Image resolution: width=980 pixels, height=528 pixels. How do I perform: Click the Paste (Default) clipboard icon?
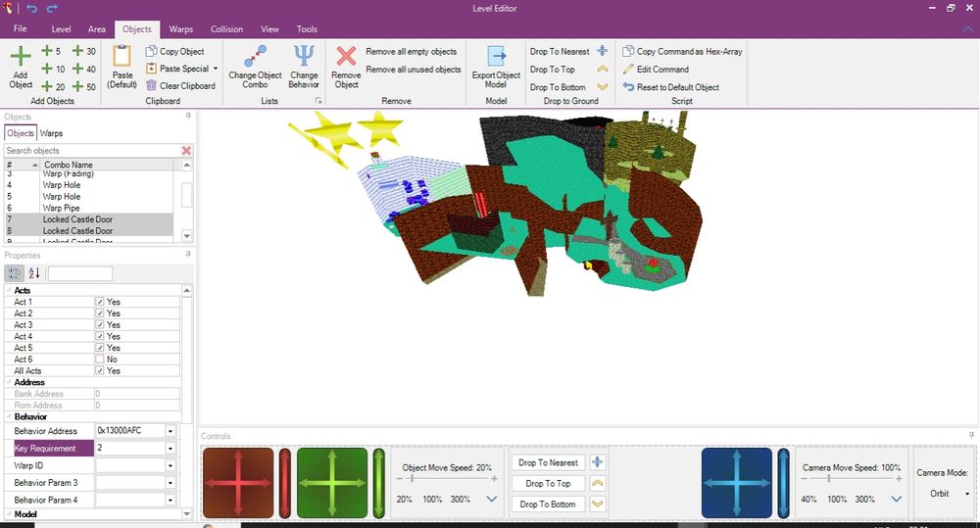[x=122, y=56]
